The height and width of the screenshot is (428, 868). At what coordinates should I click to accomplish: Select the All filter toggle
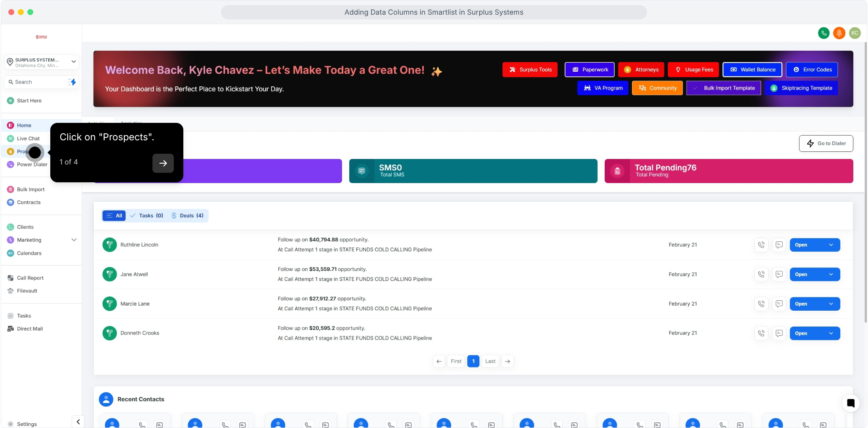pos(114,216)
